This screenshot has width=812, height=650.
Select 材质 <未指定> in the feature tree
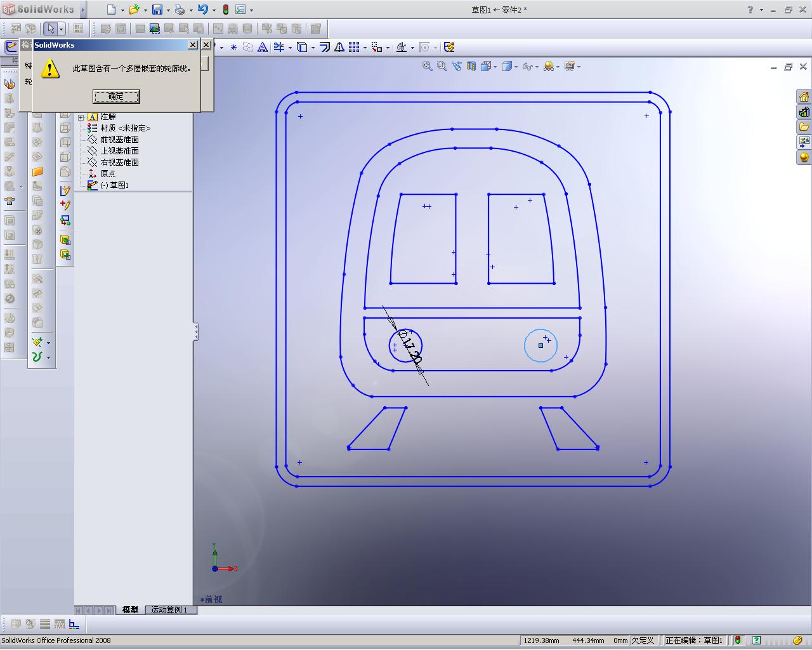pyautogui.click(x=126, y=128)
